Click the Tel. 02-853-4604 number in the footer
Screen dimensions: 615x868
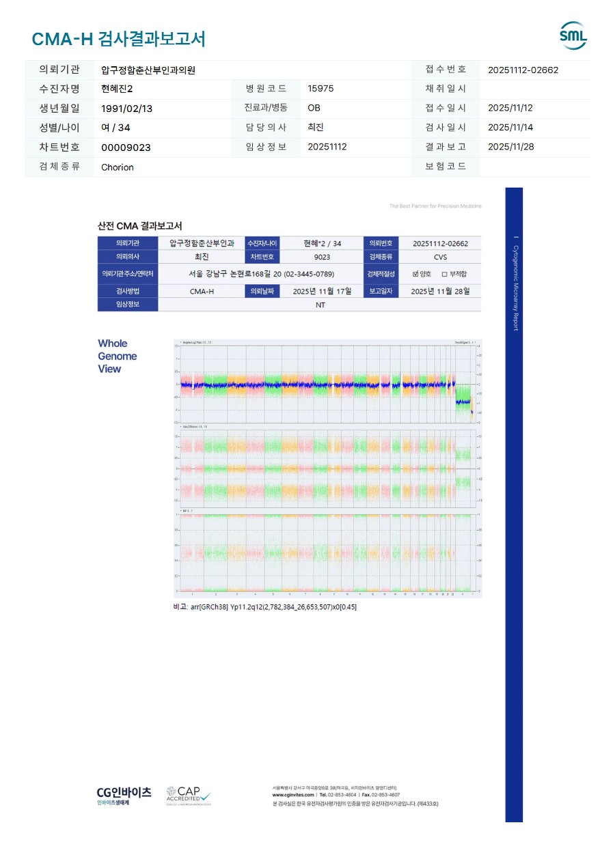(x=338, y=795)
